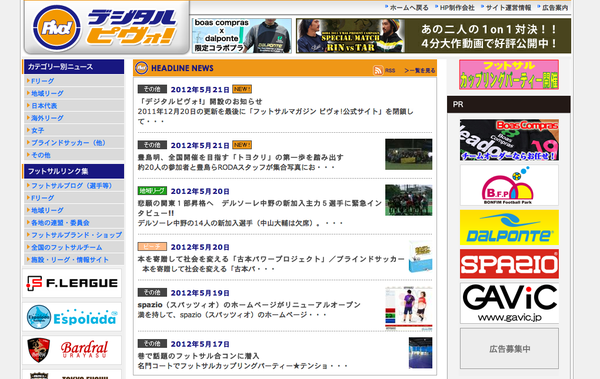This screenshot has height=379, width=600.
Task: Open Fリーグ under フットサルリンク集
Action: [42, 198]
